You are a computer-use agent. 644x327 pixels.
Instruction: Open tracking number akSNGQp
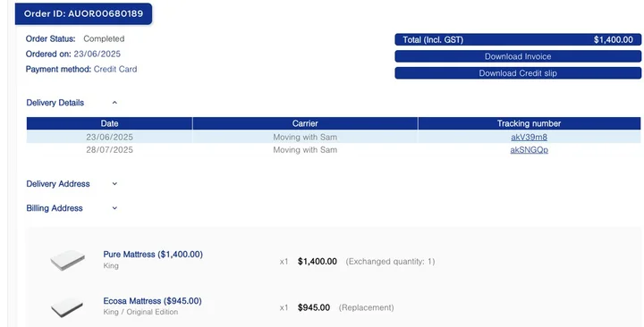pos(529,150)
